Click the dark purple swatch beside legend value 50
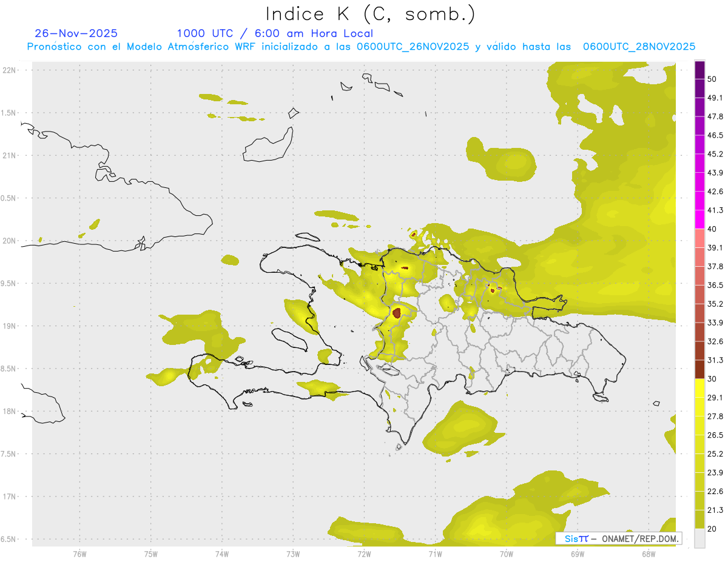728x562 pixels. coord(699,70)
